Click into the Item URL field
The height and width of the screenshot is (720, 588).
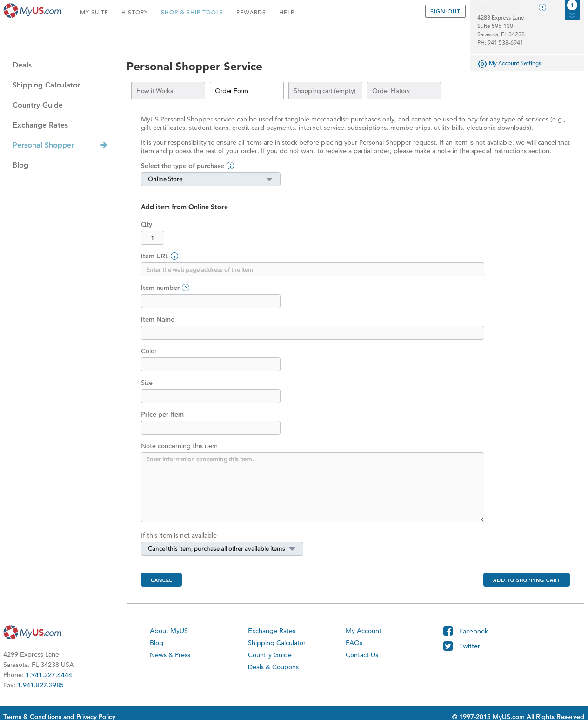point(312,269)
